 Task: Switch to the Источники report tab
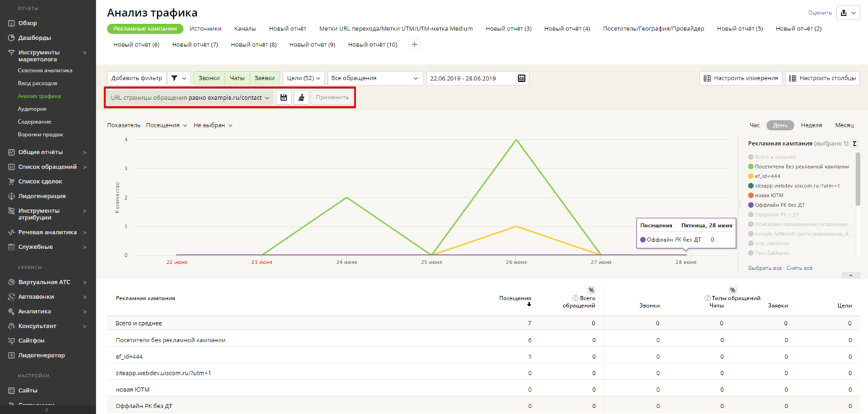tap(206, 29)
